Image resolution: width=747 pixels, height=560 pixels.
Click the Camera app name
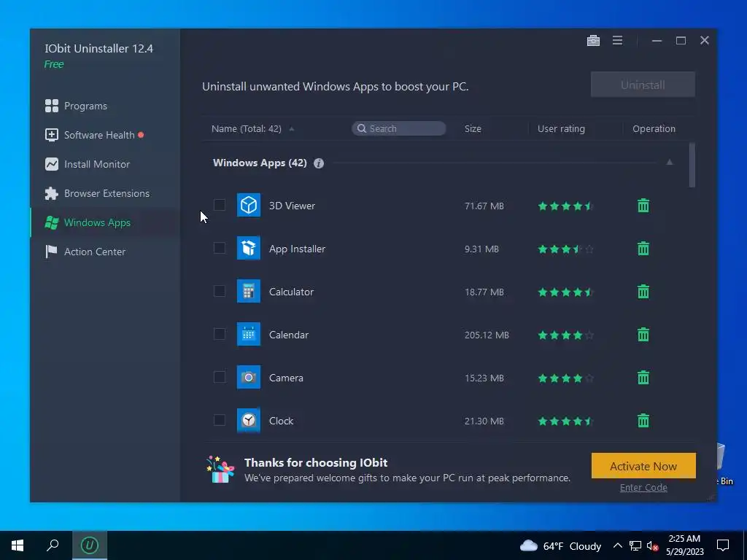286,378
